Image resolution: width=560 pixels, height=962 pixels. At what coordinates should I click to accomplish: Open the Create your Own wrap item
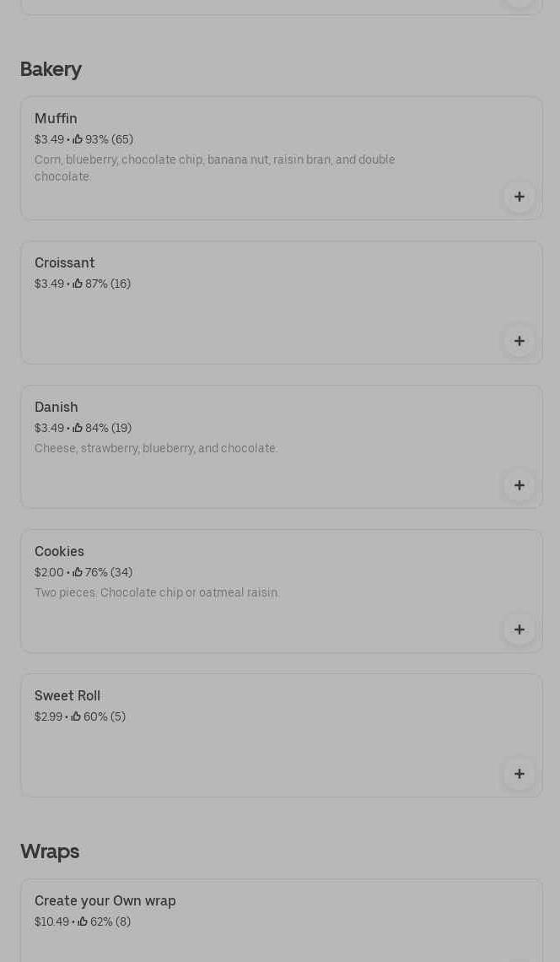[105, 901]
